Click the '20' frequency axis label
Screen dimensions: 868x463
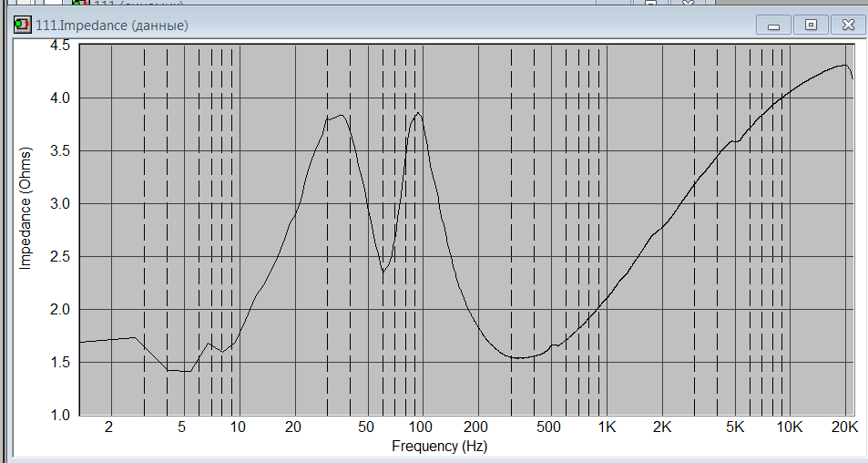[x=293, y=427]
